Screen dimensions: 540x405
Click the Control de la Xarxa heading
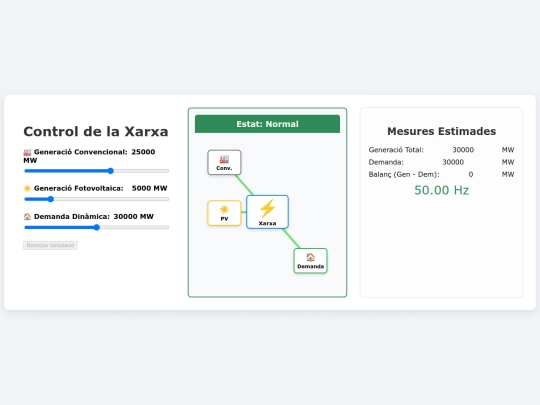tap(96, 132)
